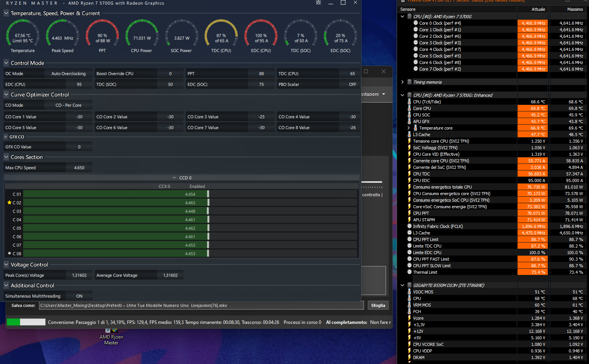Collapse the GIGABYTE B550M sensor group
589x364 pixels.
click(402, 285)
